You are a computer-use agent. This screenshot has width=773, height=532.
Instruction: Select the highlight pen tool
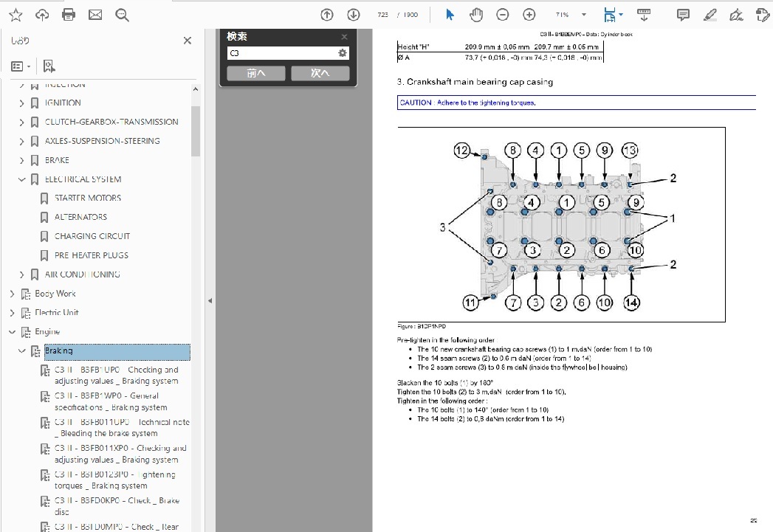pos(710,15)
